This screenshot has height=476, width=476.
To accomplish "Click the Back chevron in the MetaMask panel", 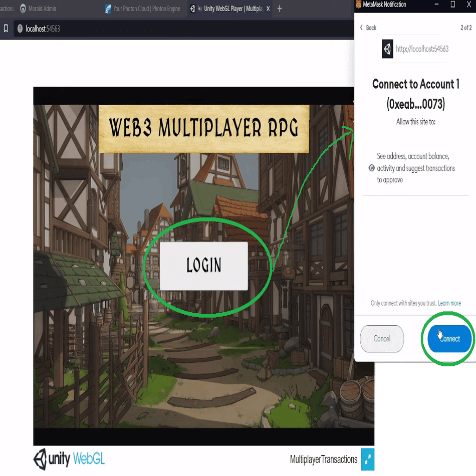I will [x=361, y=28].
